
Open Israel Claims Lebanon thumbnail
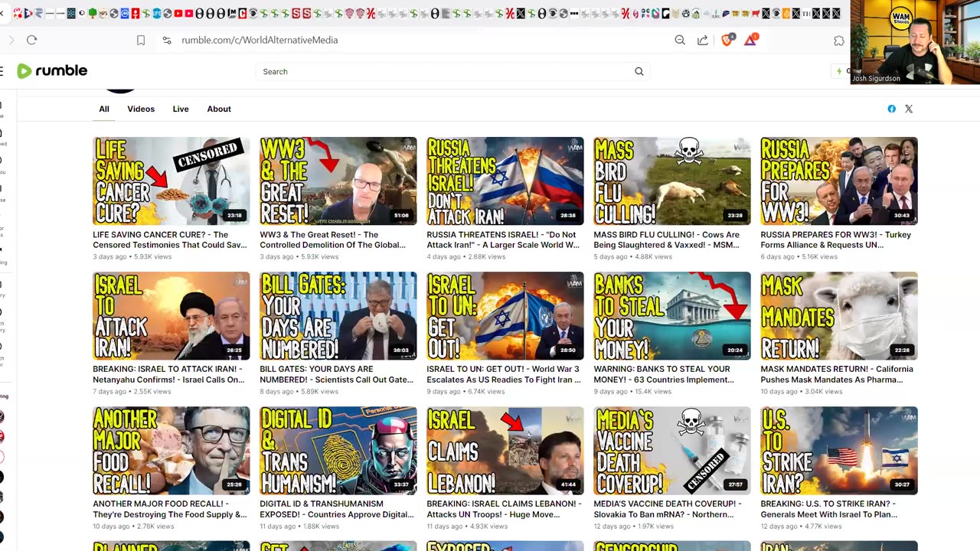tap(505, 451)
